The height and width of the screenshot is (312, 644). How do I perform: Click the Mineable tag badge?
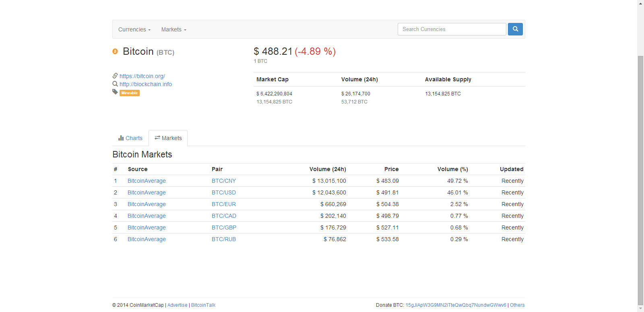point(130,93)
